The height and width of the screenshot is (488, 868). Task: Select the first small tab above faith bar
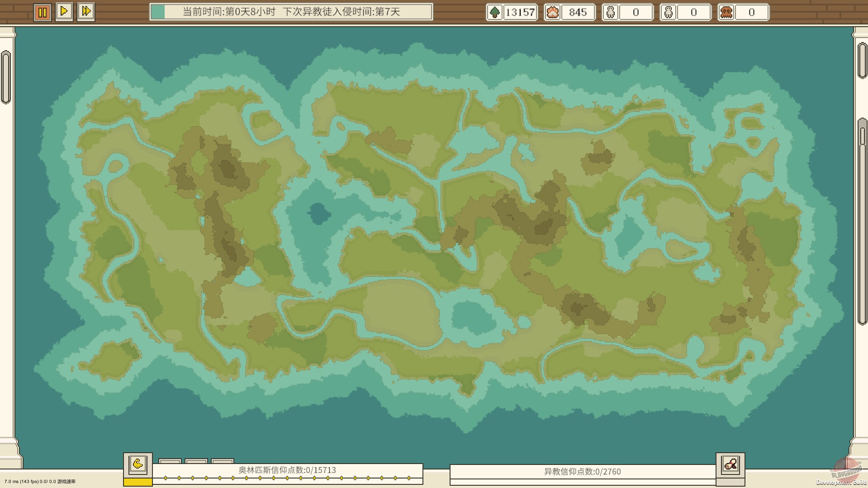170,461
